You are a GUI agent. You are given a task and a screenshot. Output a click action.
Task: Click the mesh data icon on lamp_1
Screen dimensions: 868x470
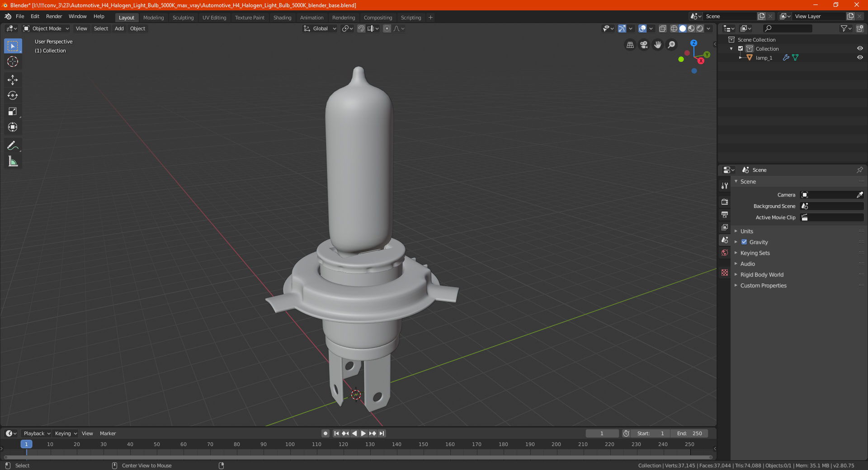tap(795, 58)
